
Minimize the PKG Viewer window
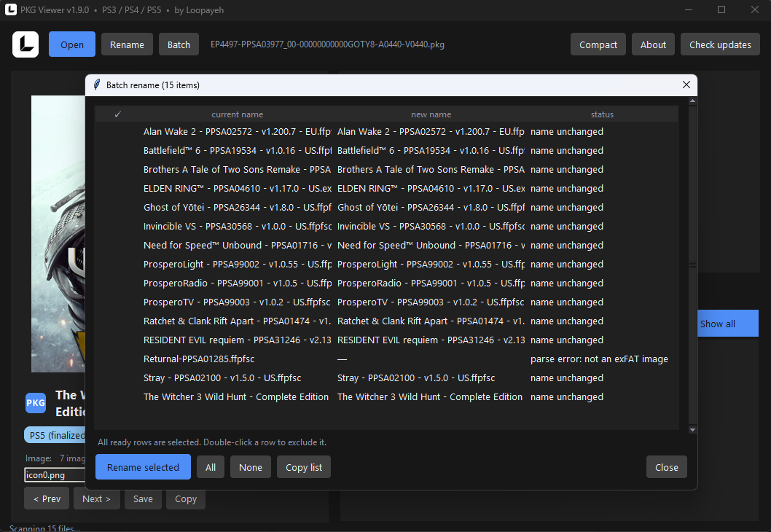(689, 9)
